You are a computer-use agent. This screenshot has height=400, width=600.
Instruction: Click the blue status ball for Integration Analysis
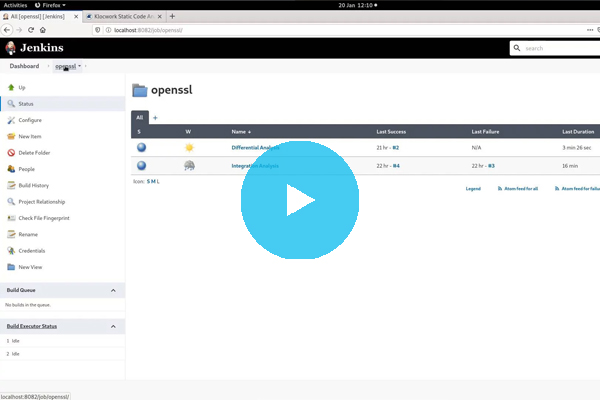pos(142,165)
